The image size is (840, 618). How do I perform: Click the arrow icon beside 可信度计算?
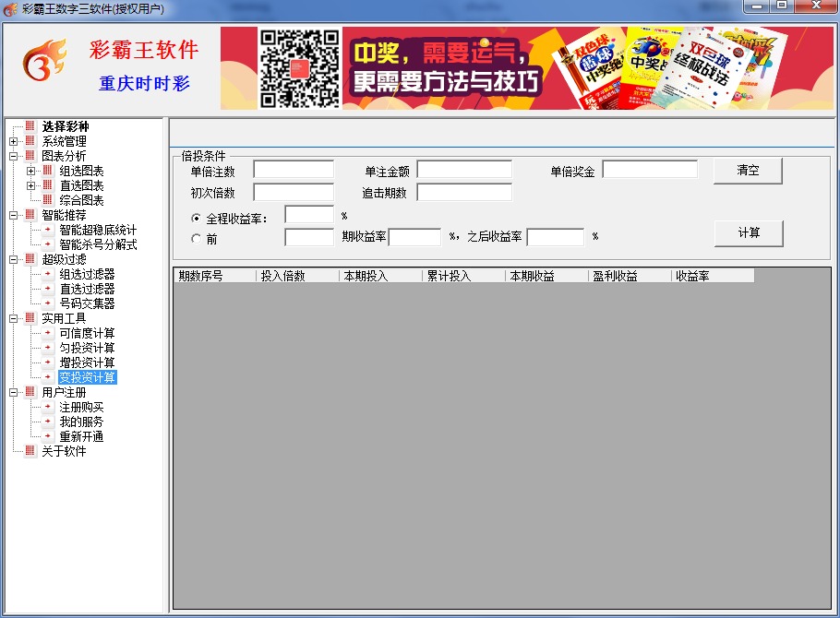tap(48, 333)
